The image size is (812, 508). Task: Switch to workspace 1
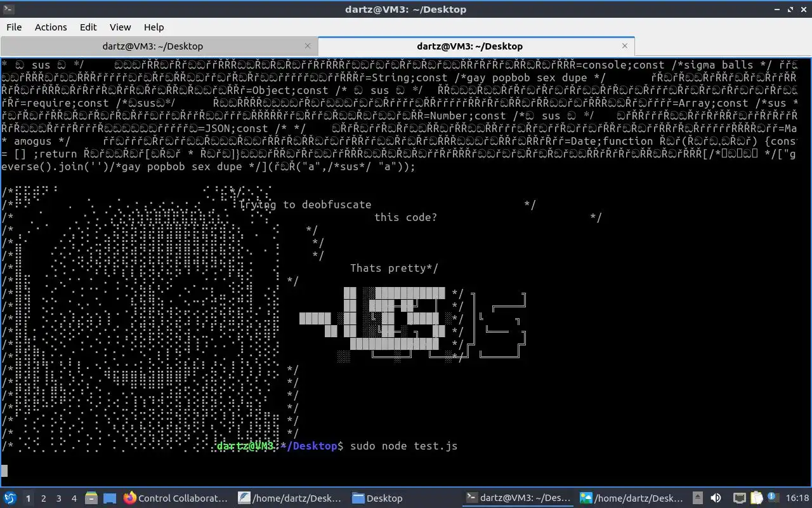[x=28, y=498]
